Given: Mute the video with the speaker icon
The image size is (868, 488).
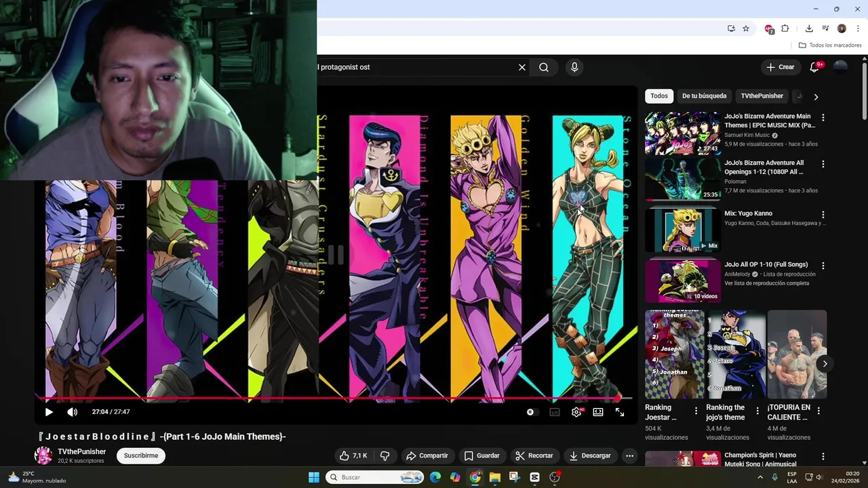Looking at the screenshot, I should tap(73, 411).
